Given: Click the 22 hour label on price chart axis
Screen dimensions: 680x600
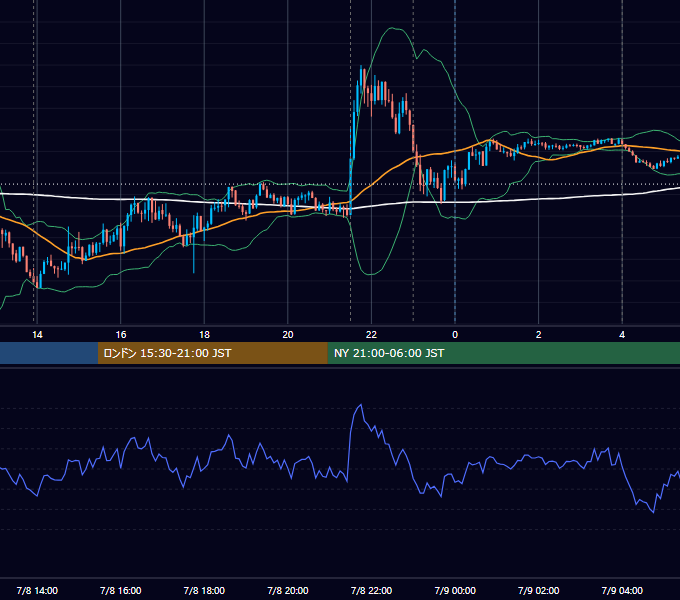Looking at the screenshot, I should [371, 335].
